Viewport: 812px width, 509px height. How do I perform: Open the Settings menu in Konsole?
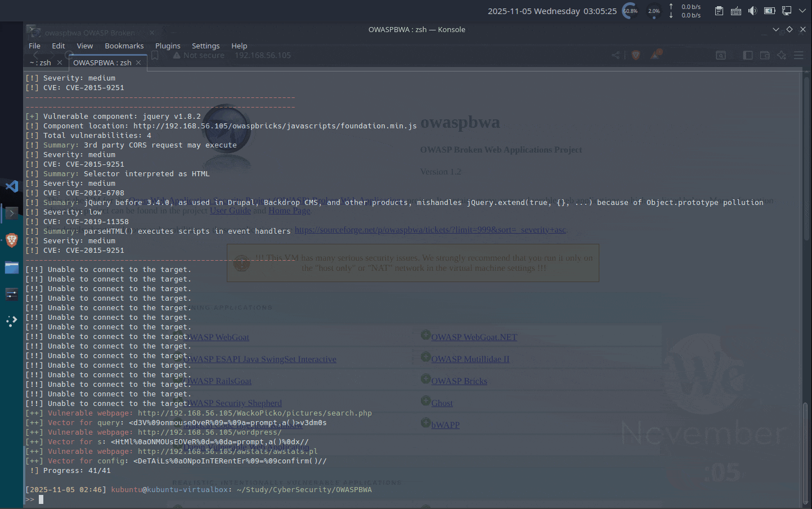pyautogui.click(x=206, y=46)
